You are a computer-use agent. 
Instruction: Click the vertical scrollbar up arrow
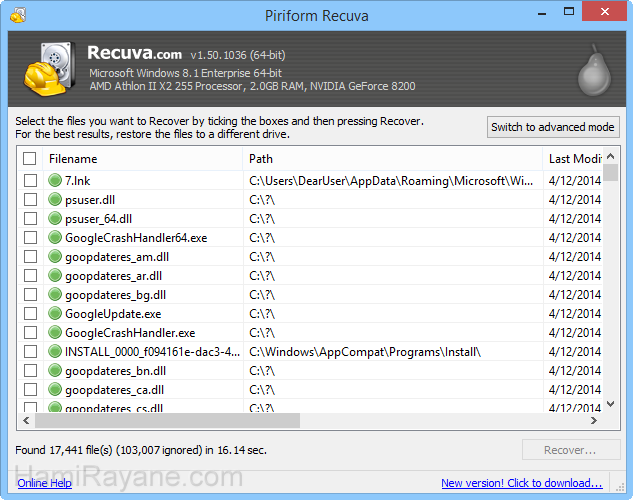[x=611, y=156]
